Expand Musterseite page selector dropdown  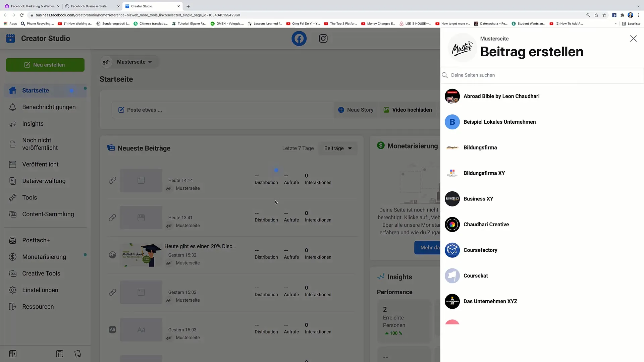point(150,61)
